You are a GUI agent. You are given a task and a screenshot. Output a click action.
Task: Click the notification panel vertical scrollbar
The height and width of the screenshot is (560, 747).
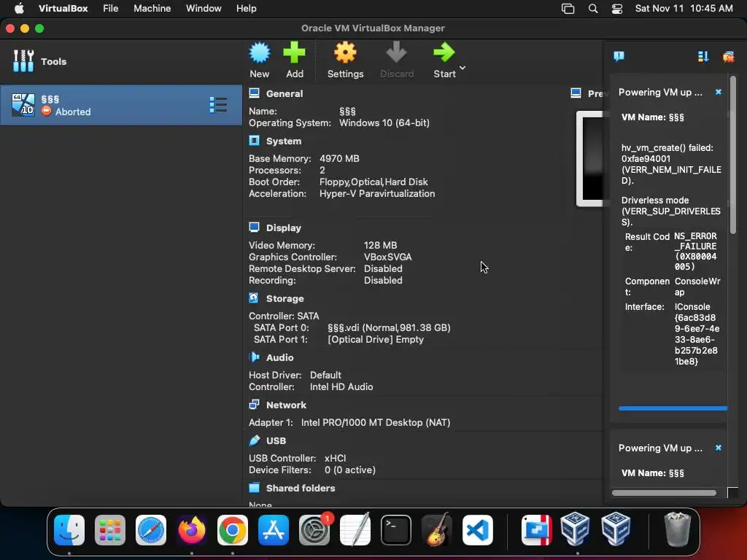point(732,155)
